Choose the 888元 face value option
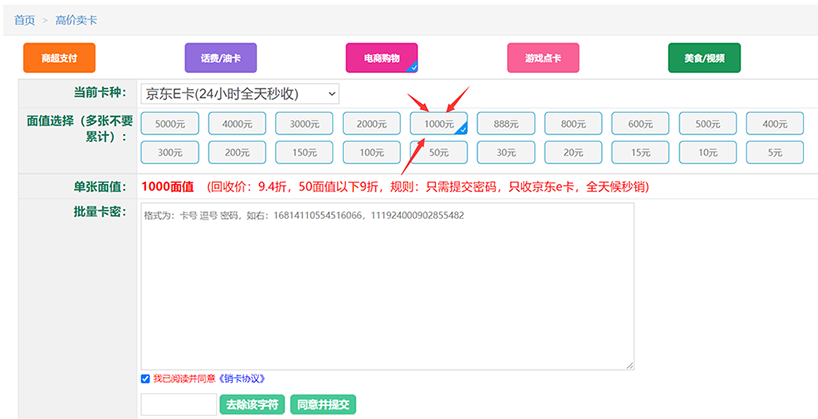The height and width of the screenshot is (419, 818). coord(505,123)
